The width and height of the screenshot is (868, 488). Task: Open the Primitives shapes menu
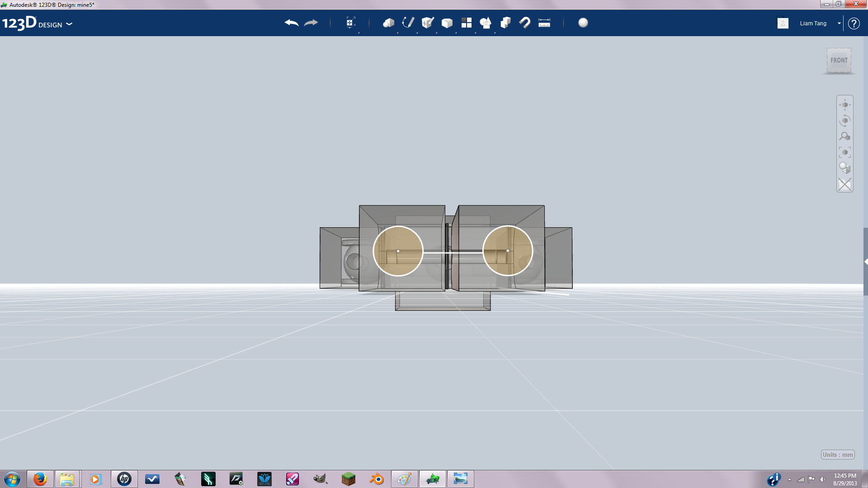point(388,23)
